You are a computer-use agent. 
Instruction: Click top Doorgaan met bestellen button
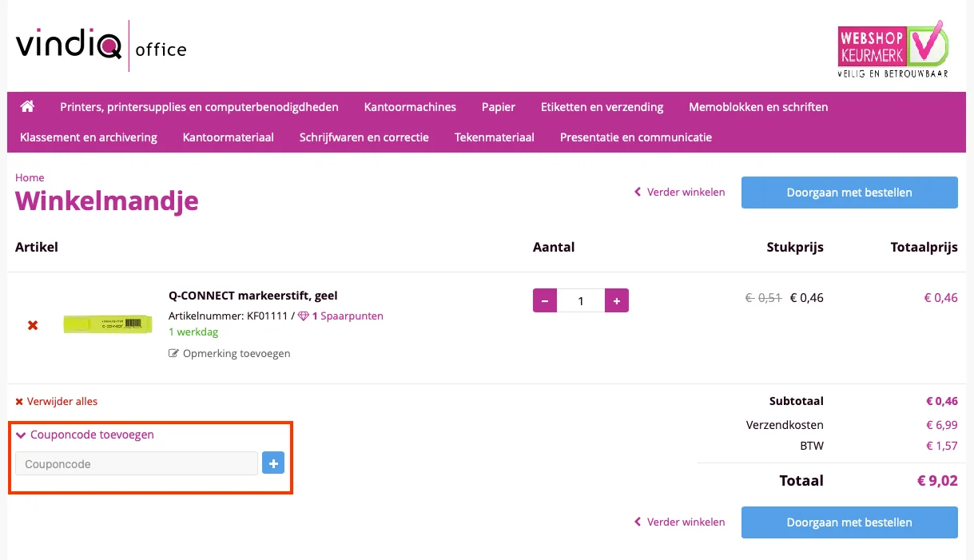tap(849, 193)
